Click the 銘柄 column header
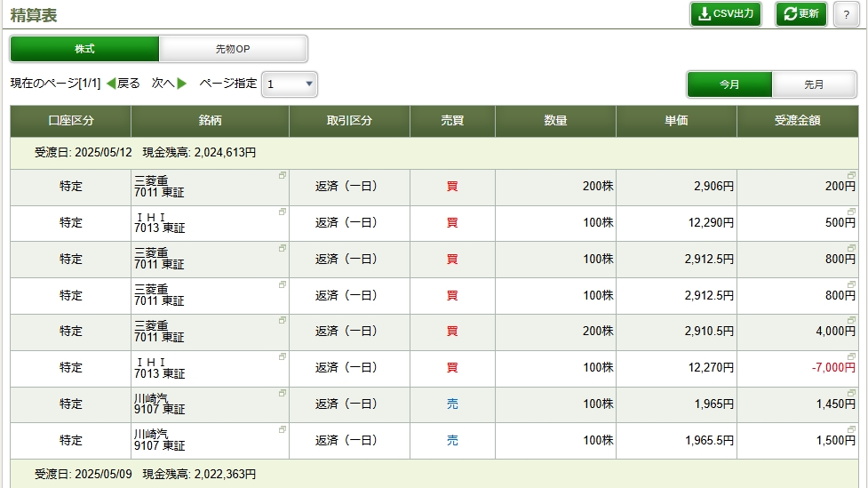Screen dimensions: 868x488 (x=211, y=121)
